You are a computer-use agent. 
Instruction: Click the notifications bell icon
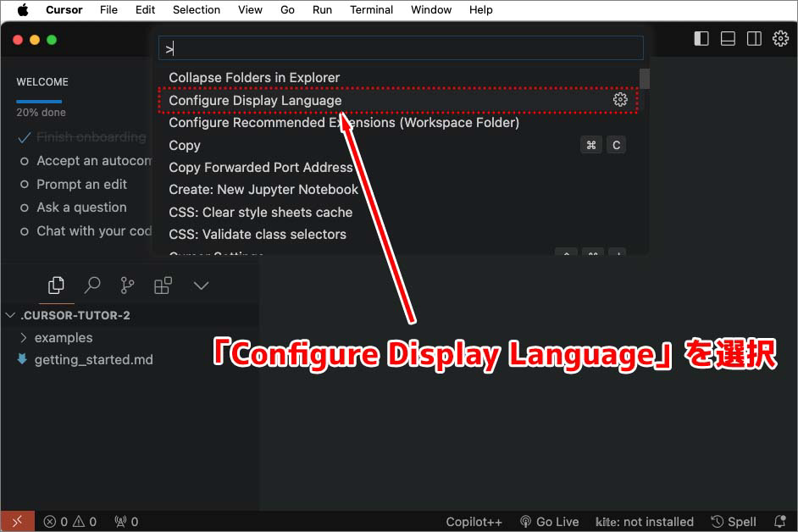[x=779, y=522]
